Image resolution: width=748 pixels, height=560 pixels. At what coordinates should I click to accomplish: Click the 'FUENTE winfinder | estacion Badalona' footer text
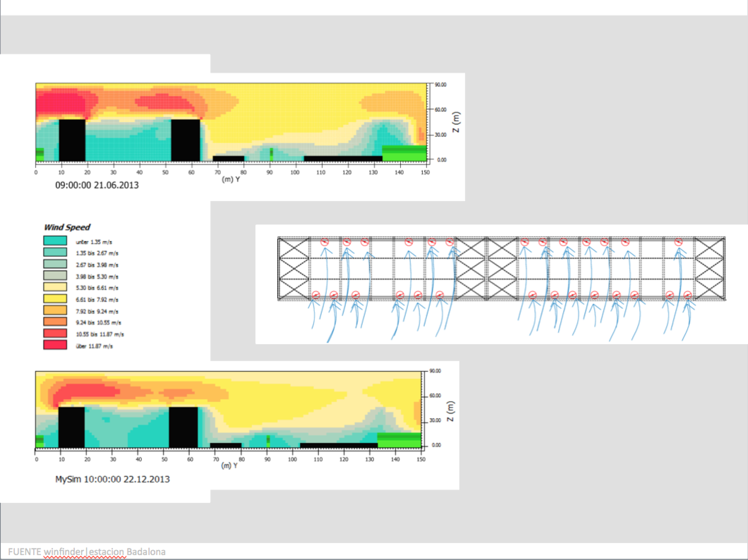tap(87, 552)
